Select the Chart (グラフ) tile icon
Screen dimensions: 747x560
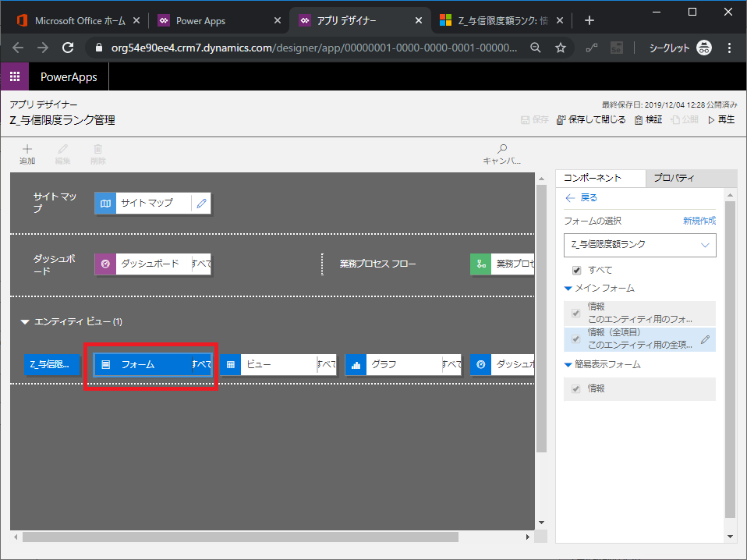click(356, 364)
